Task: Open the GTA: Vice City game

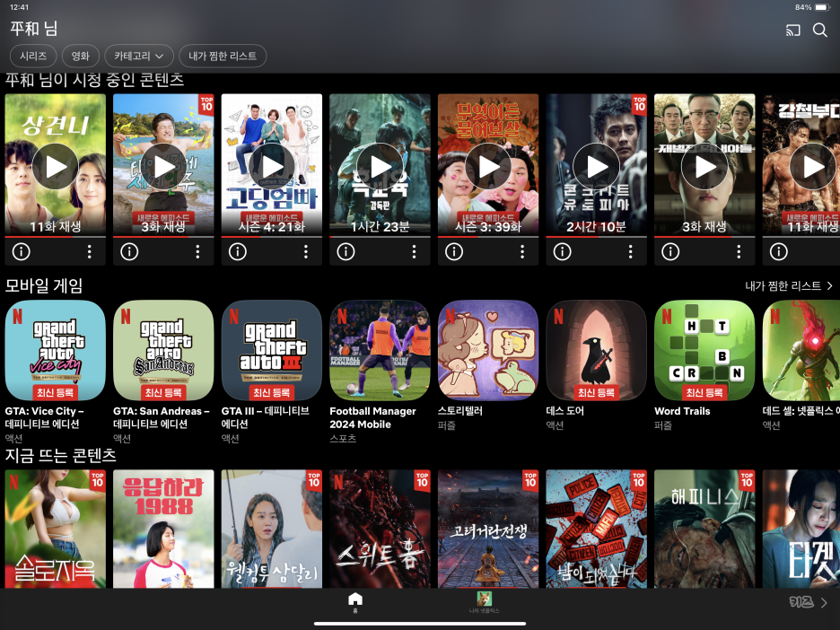Action: coord(55,350)
